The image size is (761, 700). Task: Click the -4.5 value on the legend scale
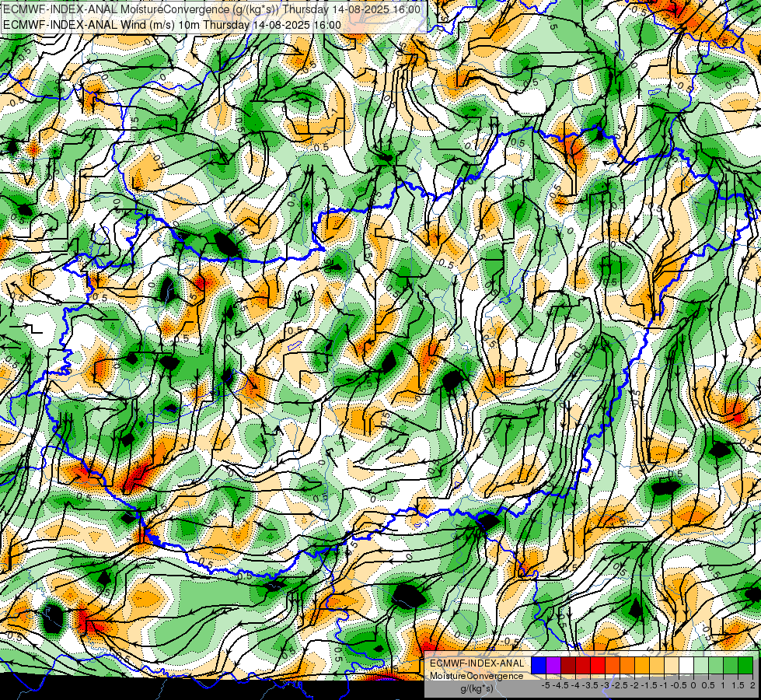click(x=560, y=685)
